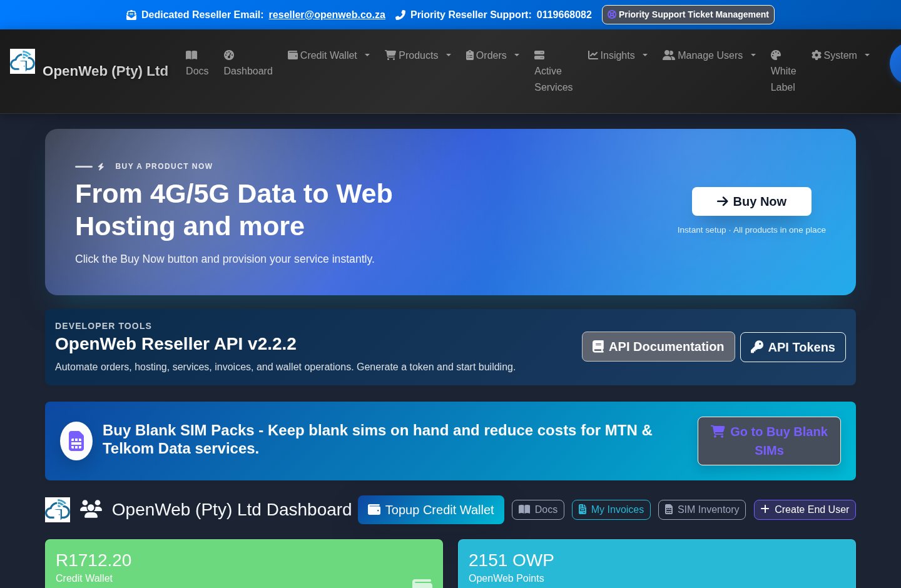The width and height of the screenshot is (901, 588).
Task: Open API Tokens
Action: (793, 347)
